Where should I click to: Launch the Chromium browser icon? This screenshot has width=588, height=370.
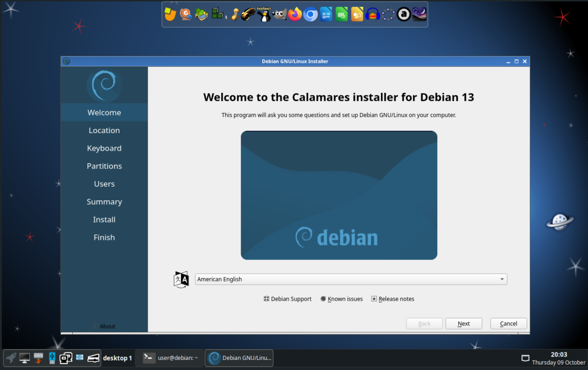pyautogui.click(x=311, y=14)
